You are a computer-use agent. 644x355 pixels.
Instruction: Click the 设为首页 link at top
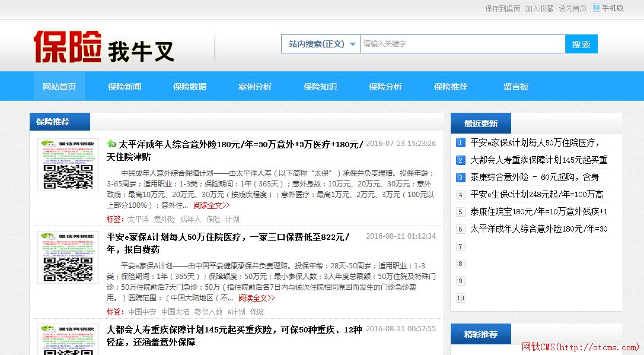pos(572,8)
